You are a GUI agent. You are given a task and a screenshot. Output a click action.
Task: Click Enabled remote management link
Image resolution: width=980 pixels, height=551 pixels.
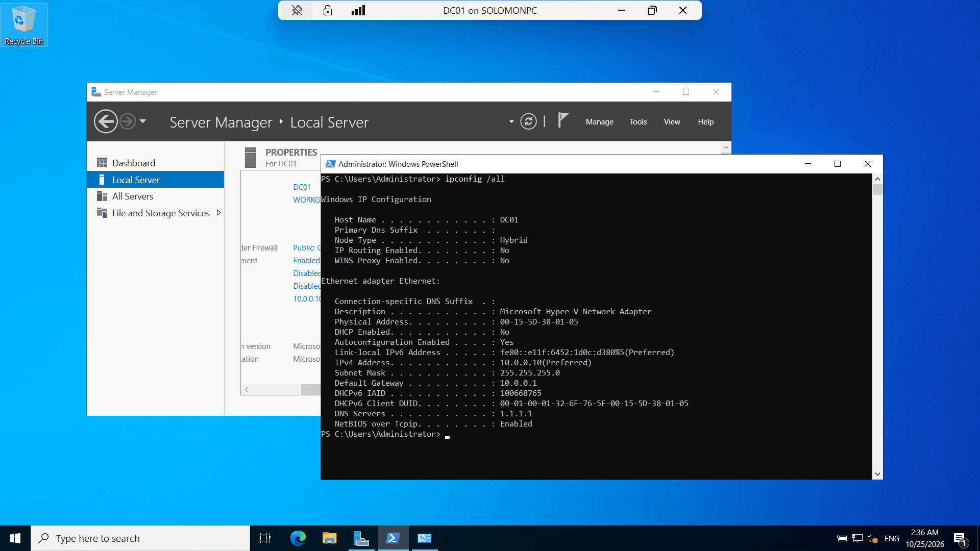click(306, 261)
